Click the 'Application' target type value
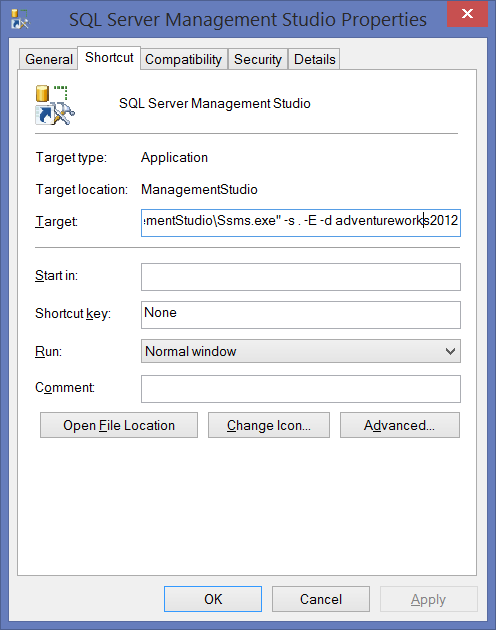This screenshot has height=630, width=496. click(174, 158)
